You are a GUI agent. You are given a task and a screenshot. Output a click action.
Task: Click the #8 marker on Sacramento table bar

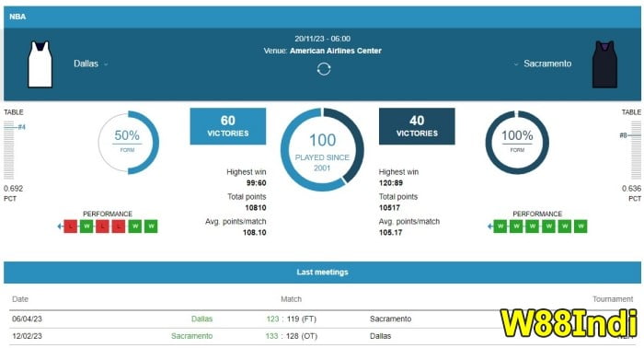coord(623,135)
